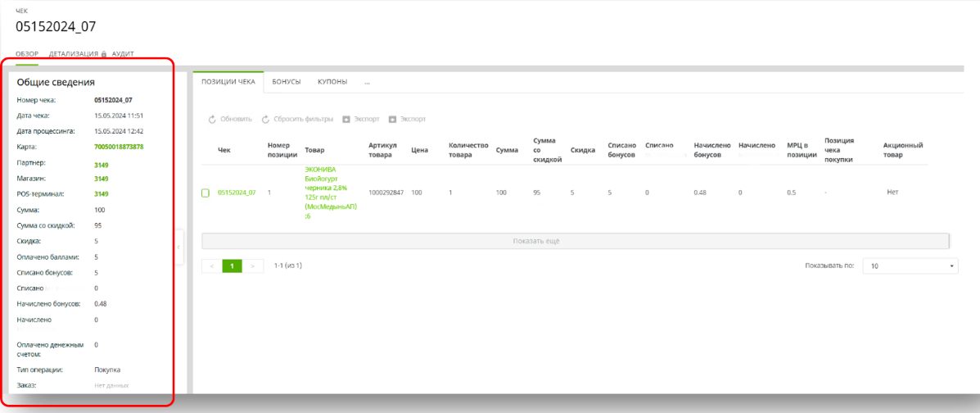Open card number 70050018873878 link
This screenshot has width=980, height=413.
click(x=119, y=147)
